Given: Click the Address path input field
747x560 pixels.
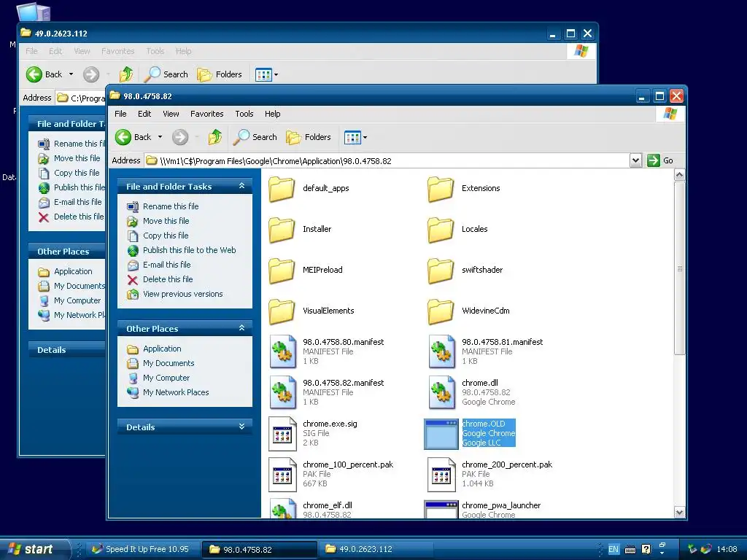Looking at the screenshot, I should (x=387, y=161).
